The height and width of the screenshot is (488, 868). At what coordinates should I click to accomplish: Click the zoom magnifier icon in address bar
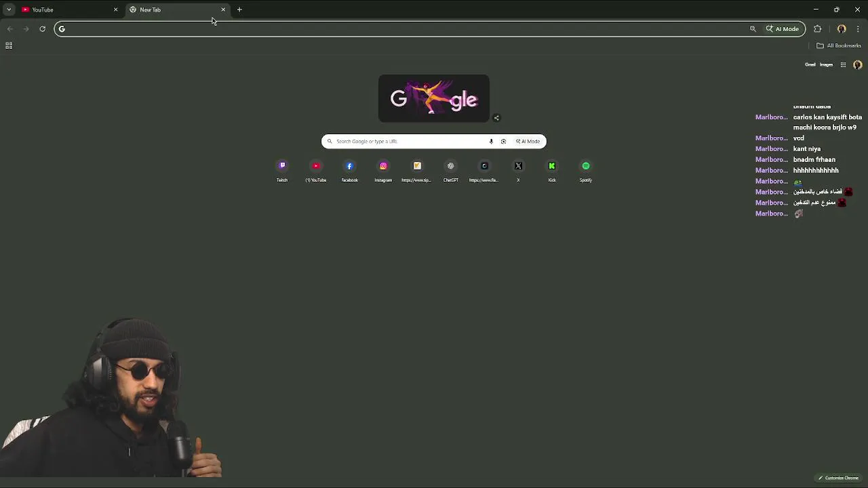753,29
